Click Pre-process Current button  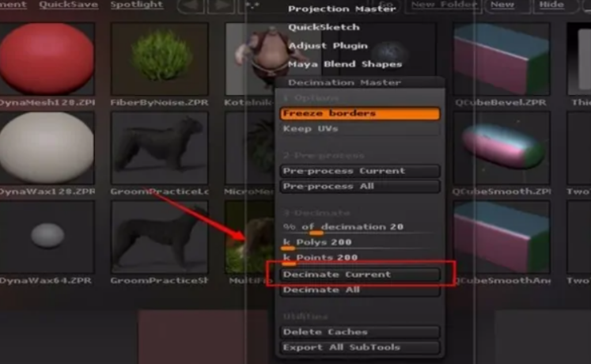(360, 171)
